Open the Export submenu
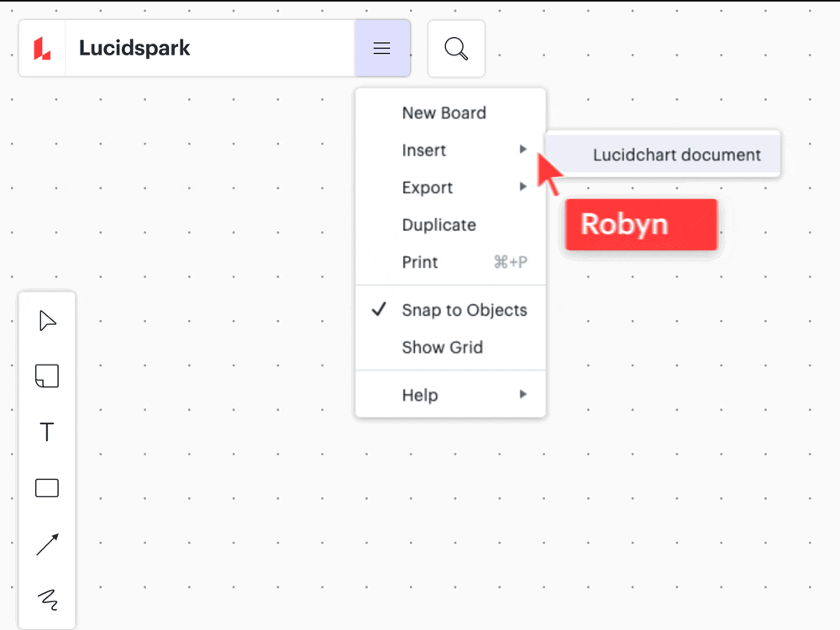The width and height of the screenshot is (840, 630). coord(450,187)
